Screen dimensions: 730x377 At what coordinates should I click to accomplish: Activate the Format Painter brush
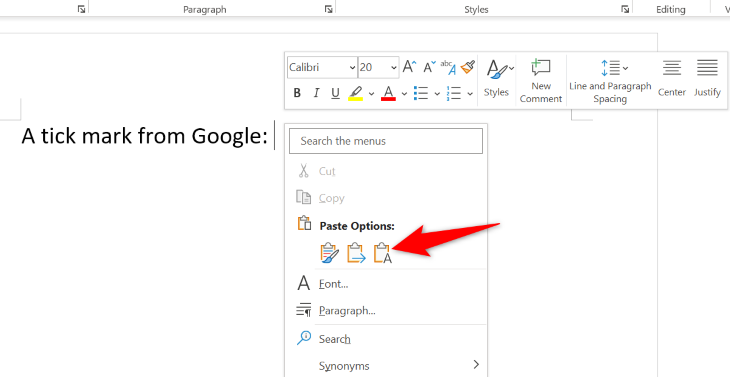[467, 67]
